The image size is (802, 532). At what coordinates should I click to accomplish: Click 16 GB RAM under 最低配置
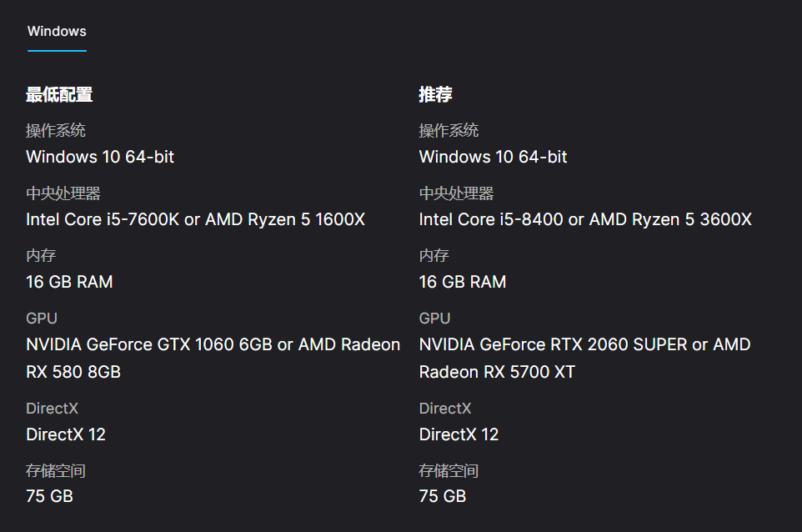(x=69, y=282)
